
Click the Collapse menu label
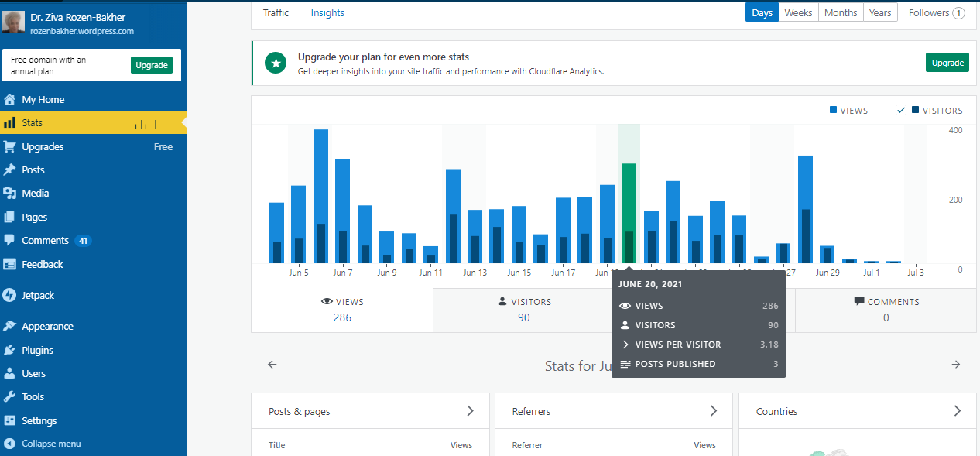coord(51,444)
